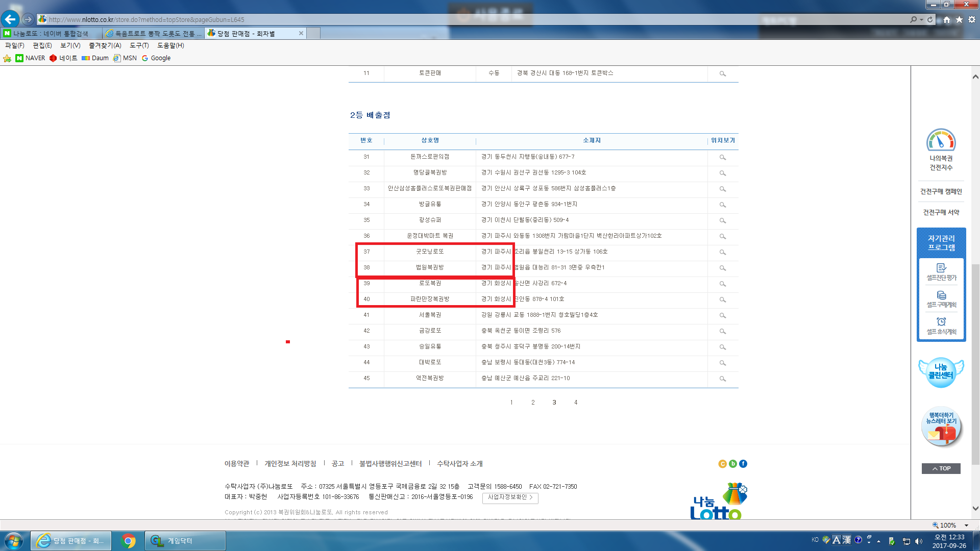
Task: Open 셀프진단평가 icon in sidebar
Action: click(941, 268)
